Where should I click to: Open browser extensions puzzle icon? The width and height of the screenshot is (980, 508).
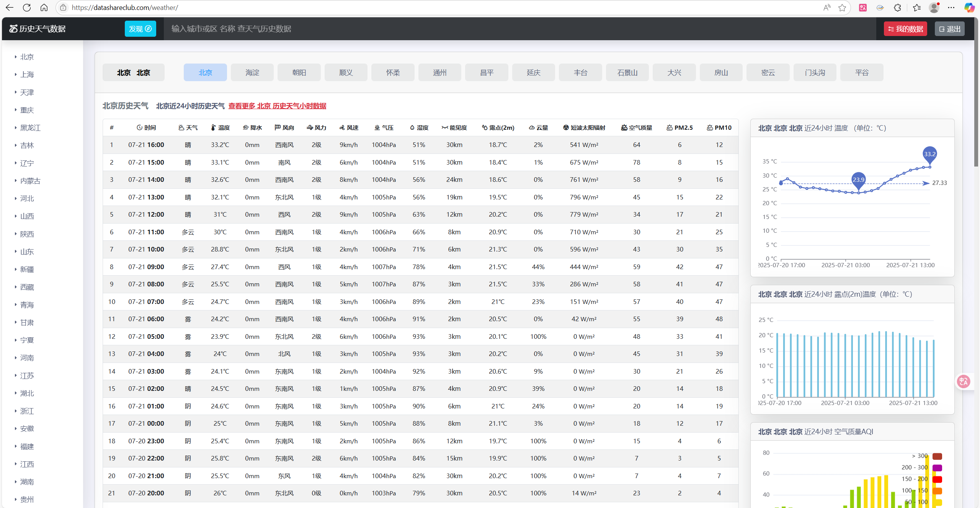pyautogui.click(x=897, y=8)
